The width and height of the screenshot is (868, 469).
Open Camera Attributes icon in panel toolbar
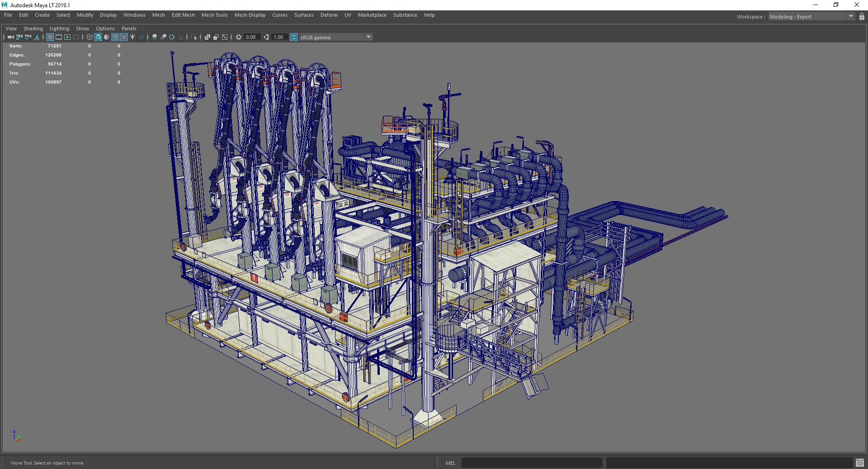(x=28, y=37)
